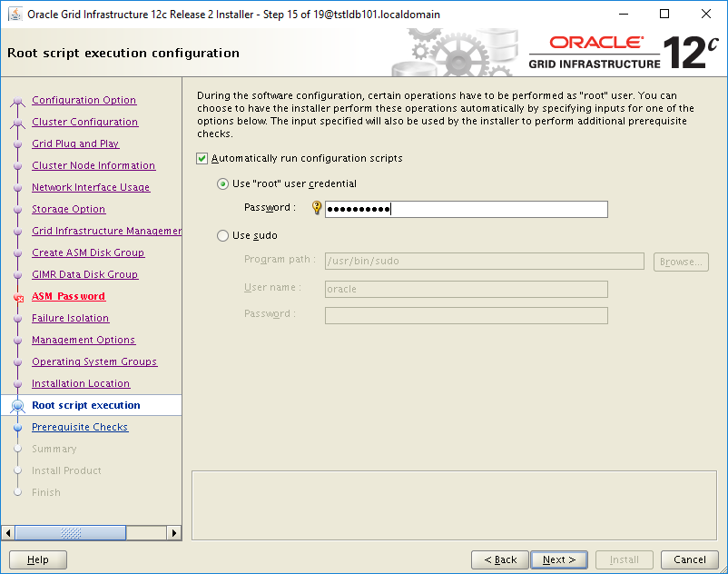Toggle Automatically run configuration scripts checkbox
This screenshot has height=574, width=728.
[x=202, y=159]
